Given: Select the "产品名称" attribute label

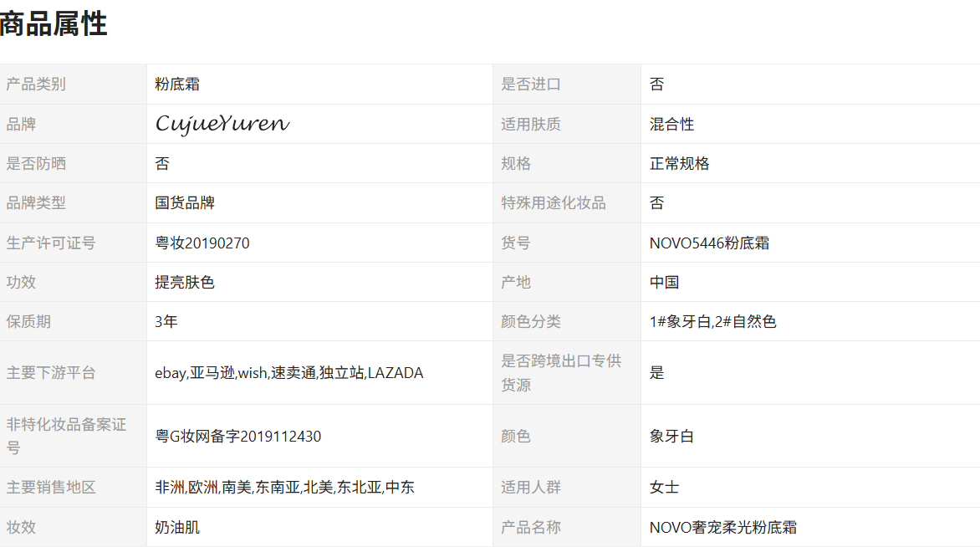Looking at the screenshot, I should tap(531, 528).
